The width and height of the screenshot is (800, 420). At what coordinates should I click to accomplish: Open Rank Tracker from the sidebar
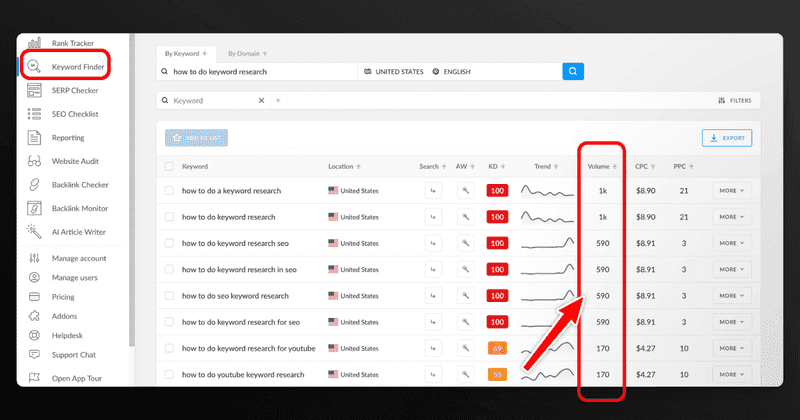72,43
